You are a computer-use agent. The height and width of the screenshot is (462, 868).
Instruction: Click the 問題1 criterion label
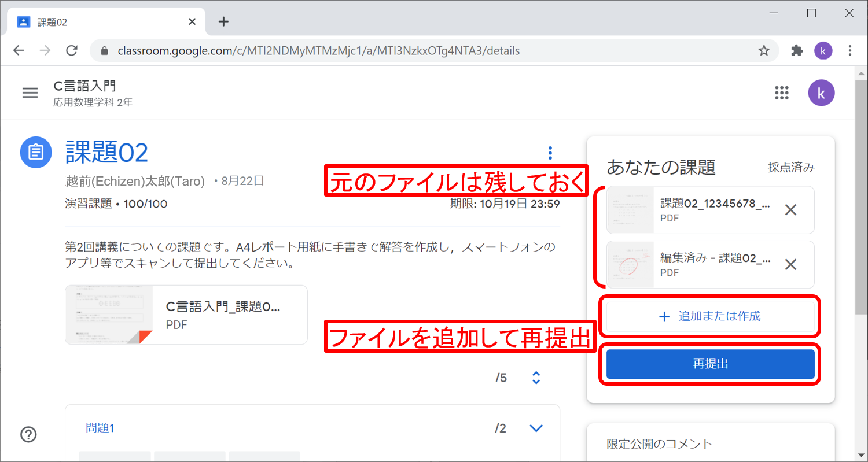click(x=100, y=428)
